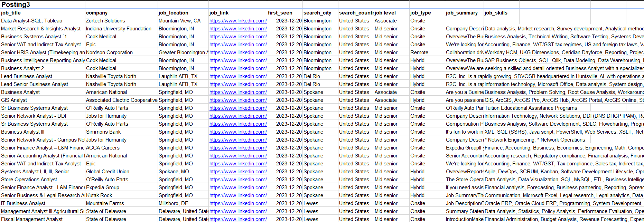Open job link for Data Analyst-SQL, Tableau
644x222 pixels.
[x=238, y=21]
